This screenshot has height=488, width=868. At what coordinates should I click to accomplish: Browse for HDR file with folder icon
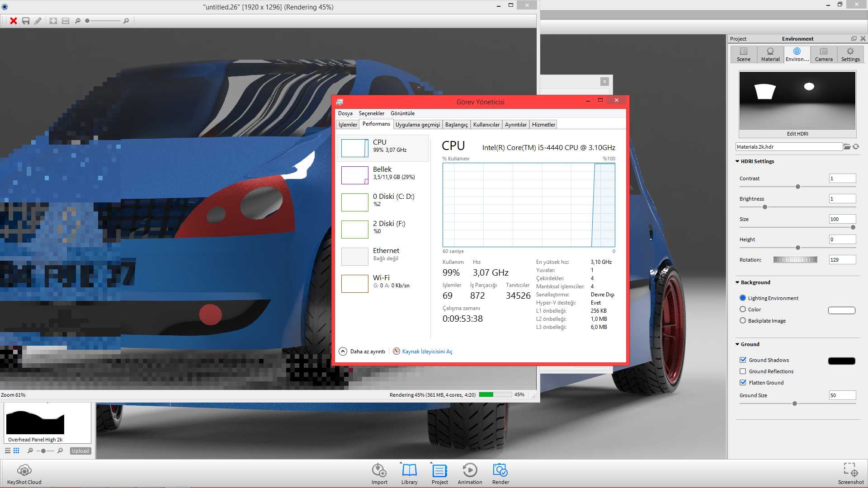(847, 147)
